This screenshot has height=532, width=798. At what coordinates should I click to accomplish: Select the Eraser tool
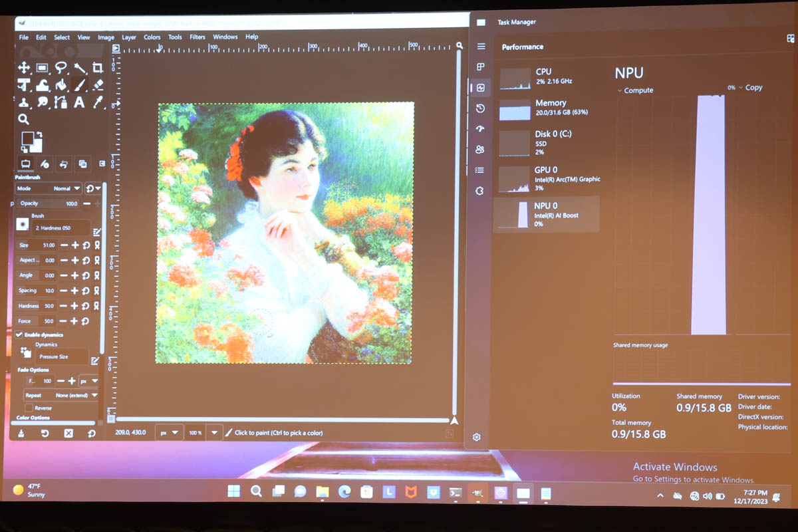[x=98, y=84]
